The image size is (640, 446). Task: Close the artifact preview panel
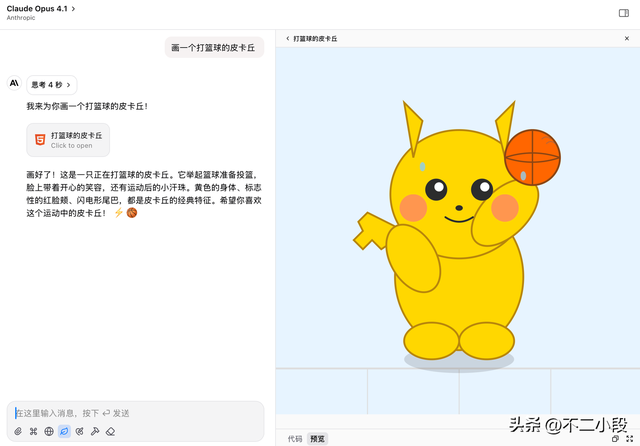pos(627,38)
